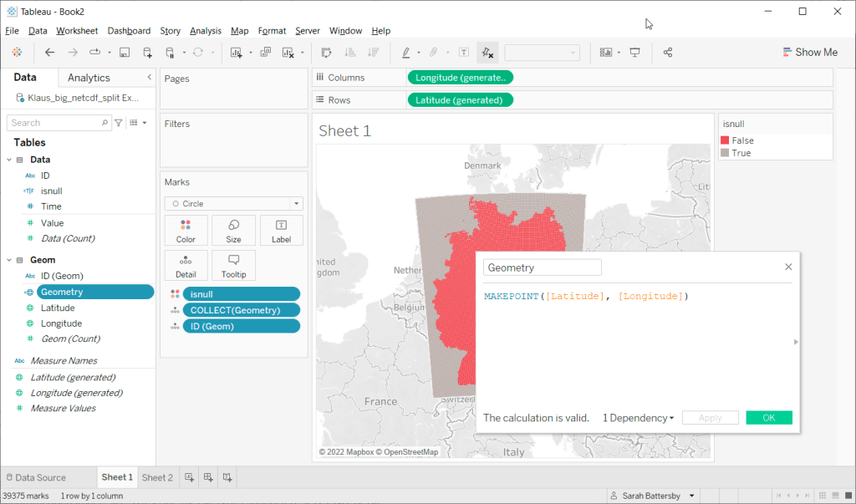Go to the Data Source tab
The image size is (856, 504).
36,477
